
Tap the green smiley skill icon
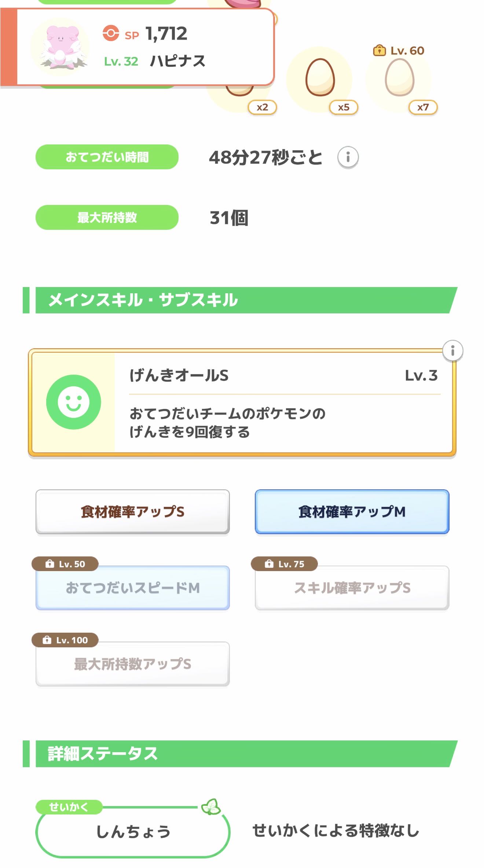pyautogui.click(x=73, y=402)
